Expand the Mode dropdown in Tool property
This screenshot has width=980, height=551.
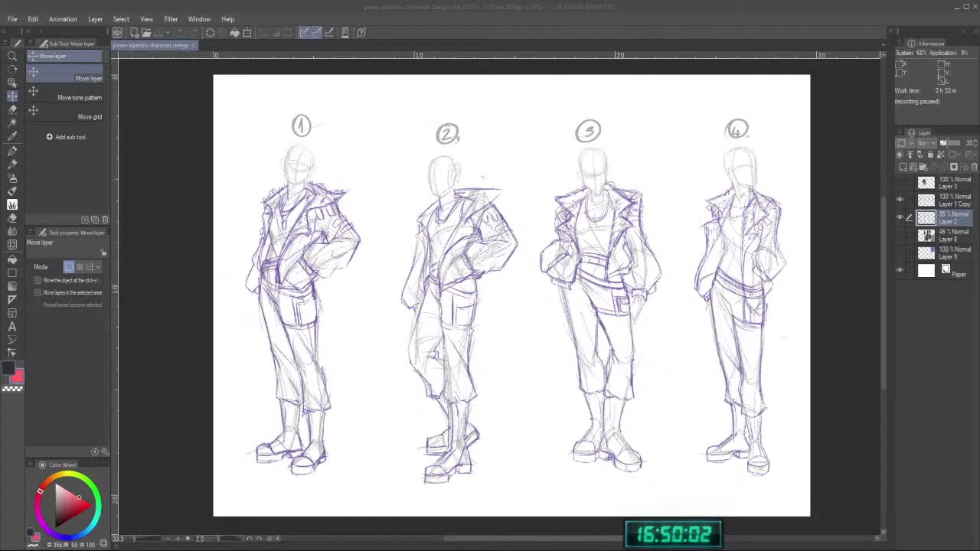[x=98, y=266]
